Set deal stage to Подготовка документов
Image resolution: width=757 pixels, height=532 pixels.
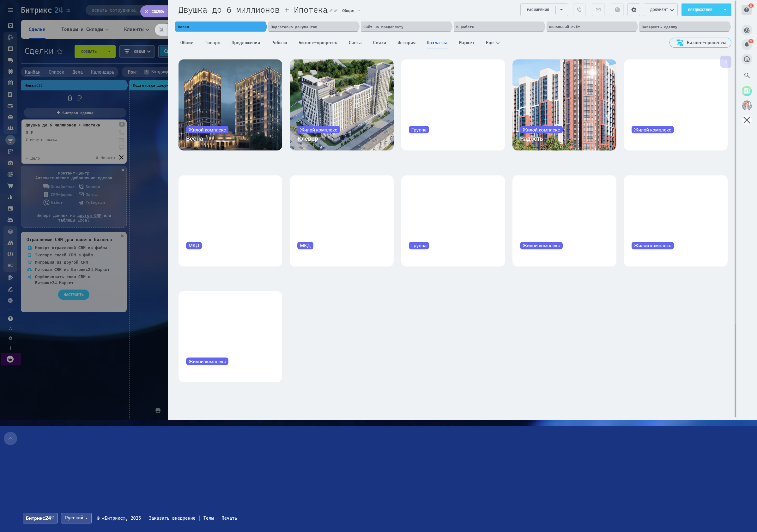point(312,27)
